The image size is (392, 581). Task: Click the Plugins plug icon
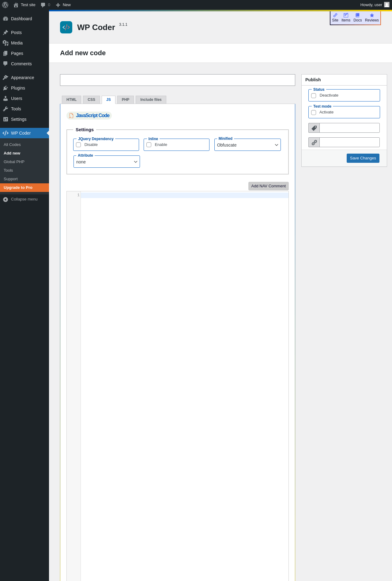6,88
